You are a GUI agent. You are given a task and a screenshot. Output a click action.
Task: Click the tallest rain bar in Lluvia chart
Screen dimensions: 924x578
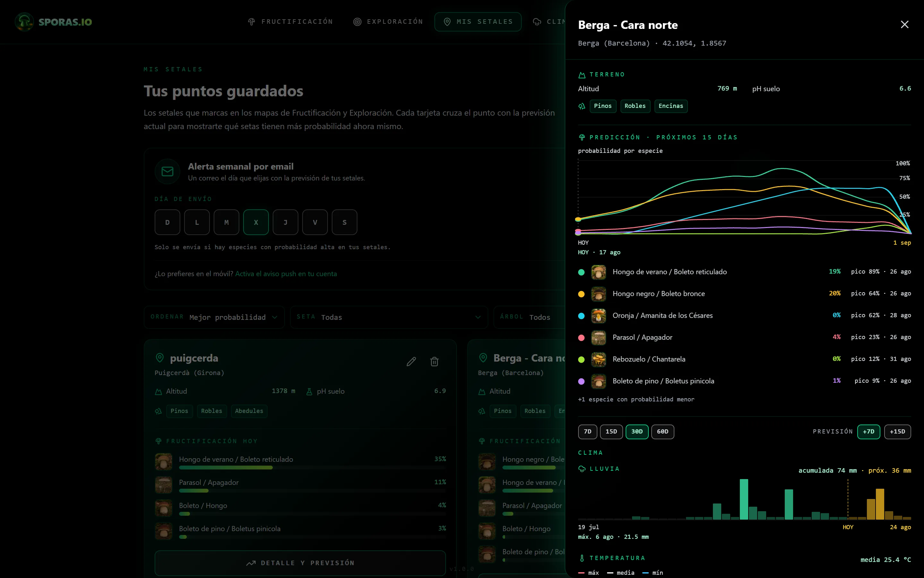(744, 499)
